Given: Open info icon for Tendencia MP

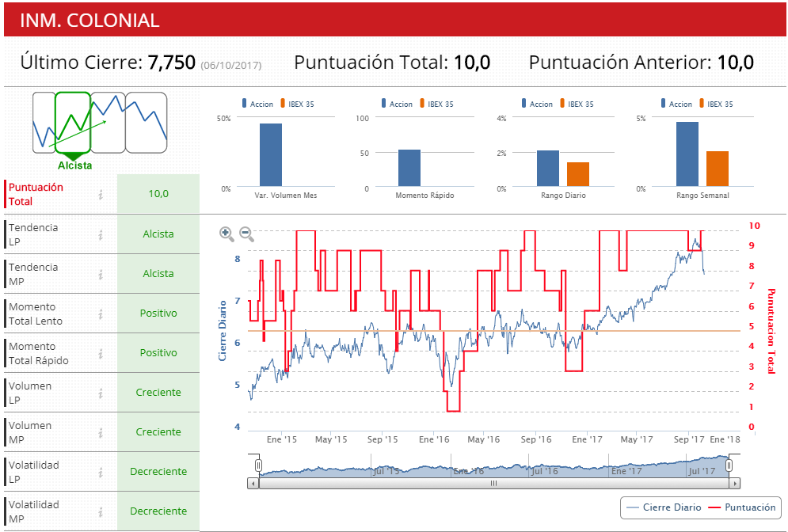Looking at the screenshot, I should pos(101,274).
